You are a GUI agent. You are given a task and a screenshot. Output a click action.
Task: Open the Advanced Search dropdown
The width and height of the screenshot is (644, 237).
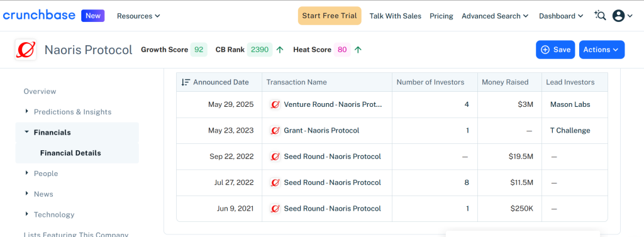click(x=495, y=16)
